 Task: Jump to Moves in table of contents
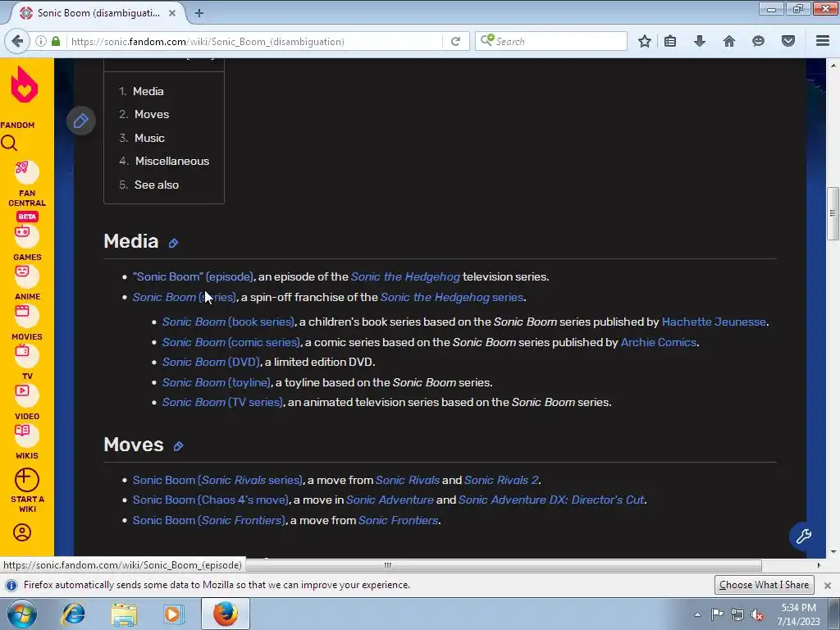pos(152,114)
